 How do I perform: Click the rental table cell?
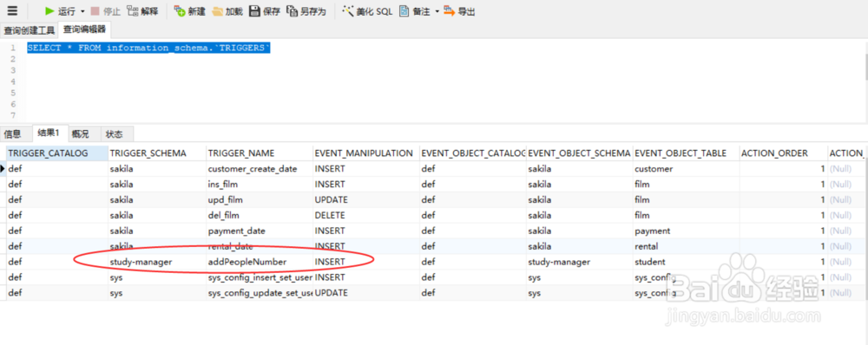686,246
